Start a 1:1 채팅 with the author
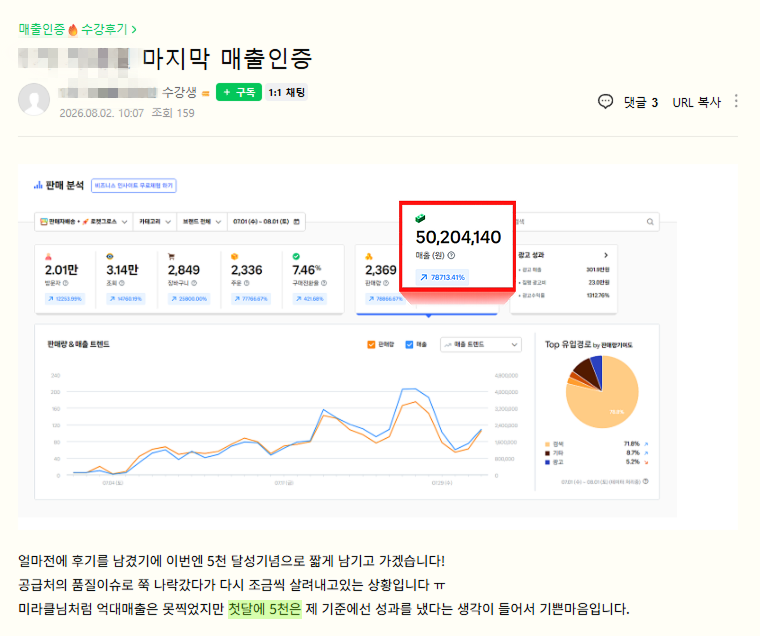 pos(286,92)
